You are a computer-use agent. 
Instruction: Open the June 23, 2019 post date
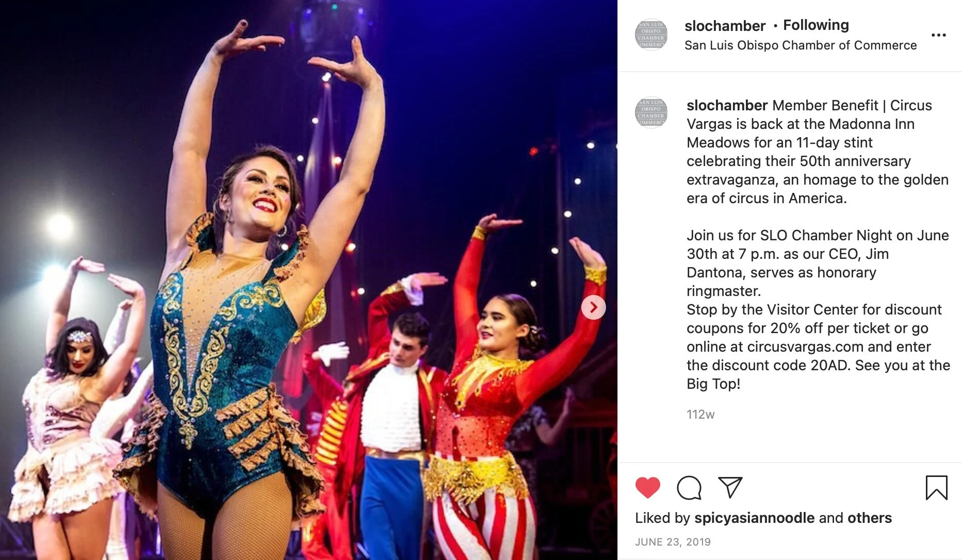tap(673, 542)
